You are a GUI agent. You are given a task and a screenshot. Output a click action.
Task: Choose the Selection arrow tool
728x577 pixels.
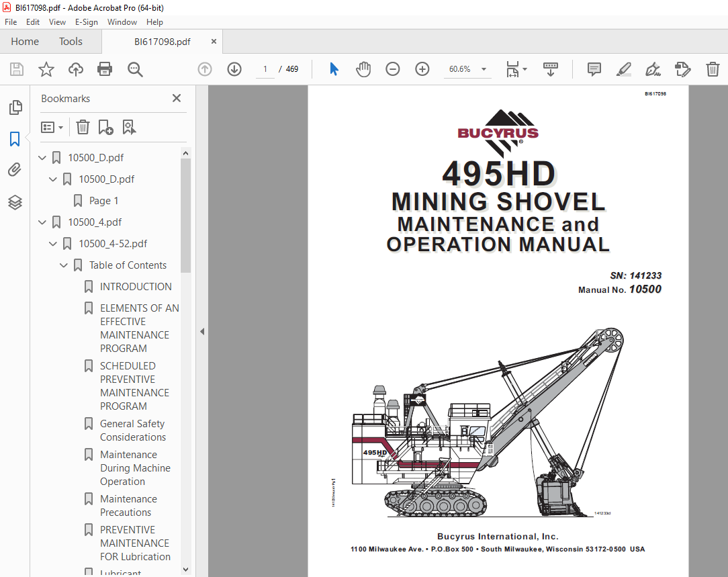click(334, 69)
